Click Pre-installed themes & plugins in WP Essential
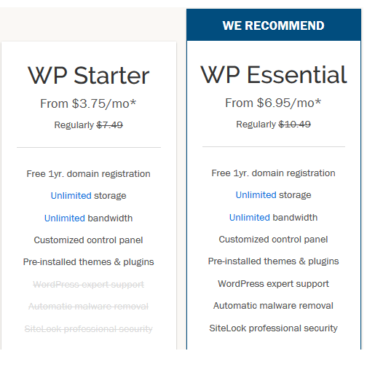 (x=273, y=261)
